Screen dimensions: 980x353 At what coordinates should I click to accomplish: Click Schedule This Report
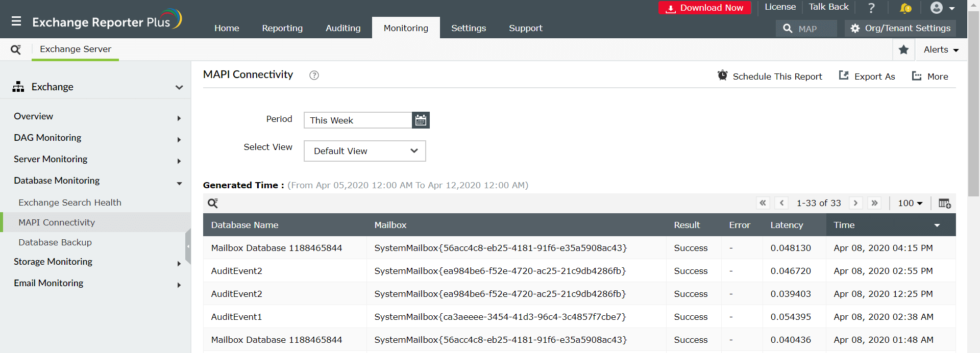[x=770, y=77]
